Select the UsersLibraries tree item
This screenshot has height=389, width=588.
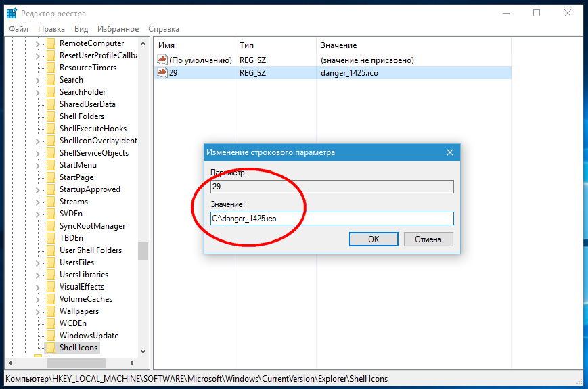coord(84,275)
